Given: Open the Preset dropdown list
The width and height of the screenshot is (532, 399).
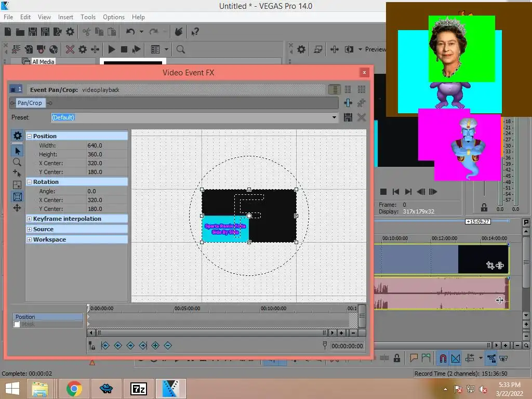Looking at the screenshot, I should 334,117.
